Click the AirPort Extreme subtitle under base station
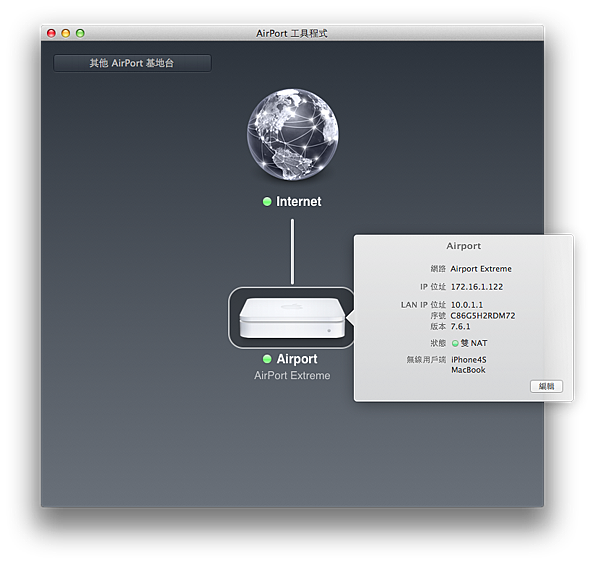 click(292, 375)
